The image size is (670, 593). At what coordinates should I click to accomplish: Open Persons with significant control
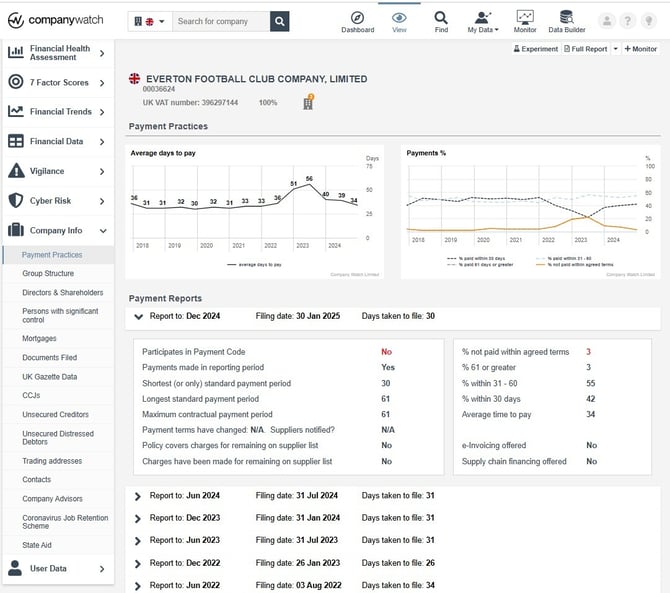(60, 315)
